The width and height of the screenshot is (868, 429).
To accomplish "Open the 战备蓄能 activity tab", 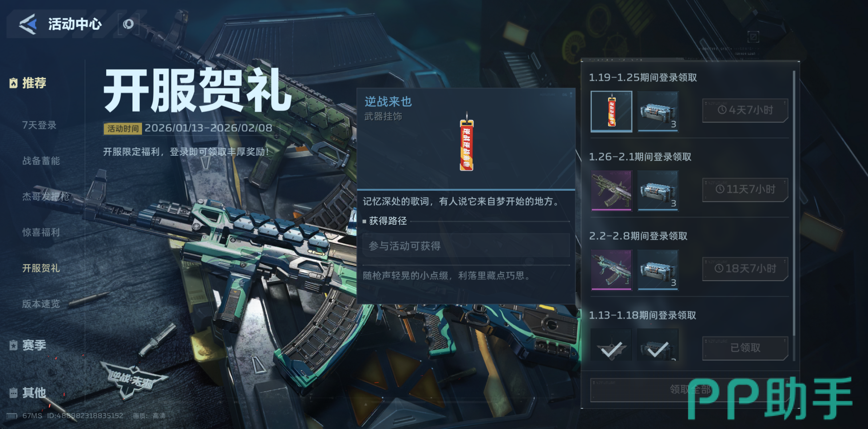I will (x=41, y=161).
